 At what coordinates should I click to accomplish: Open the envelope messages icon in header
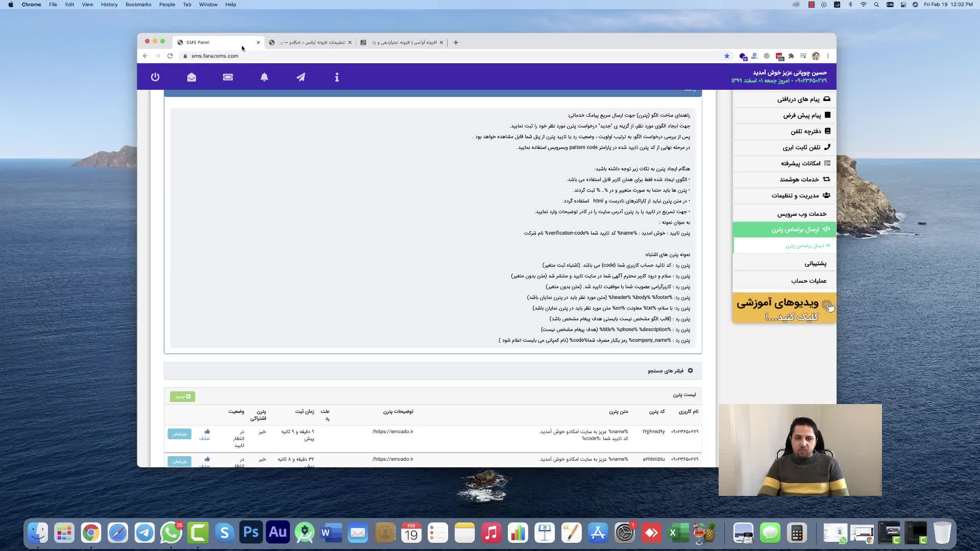(x=191, y=77)
